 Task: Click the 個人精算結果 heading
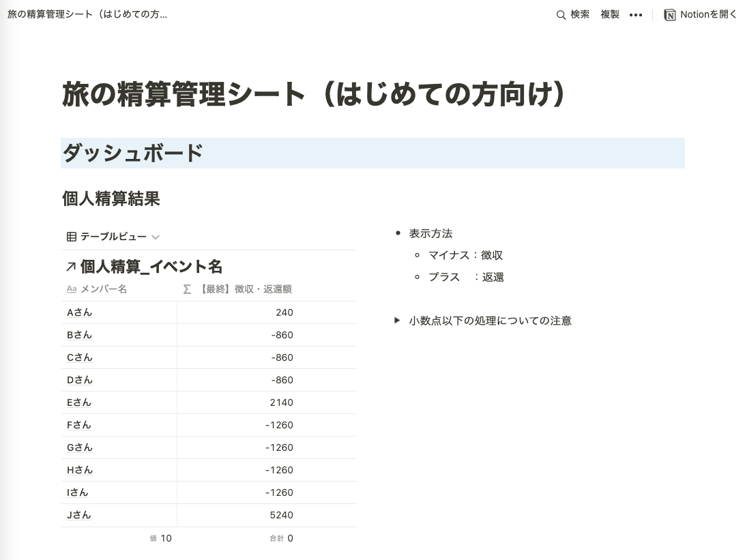(111, 198)
